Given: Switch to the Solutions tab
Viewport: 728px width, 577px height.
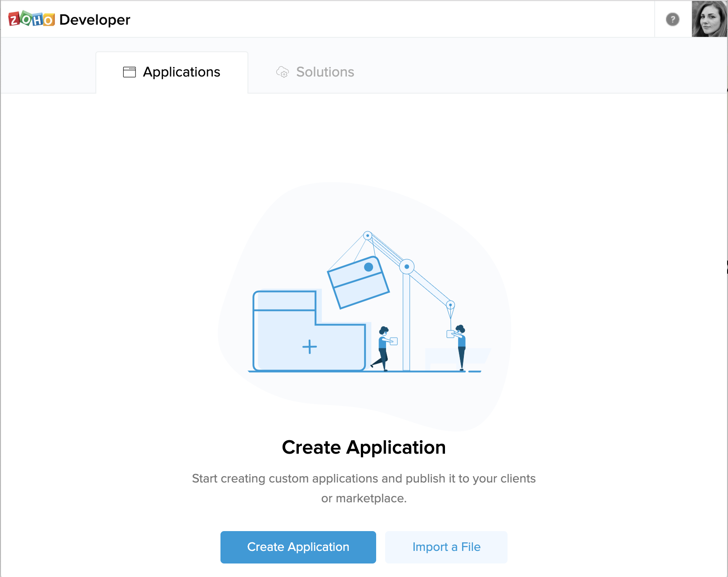Looking at the screenshot, I should pos(315,72).
